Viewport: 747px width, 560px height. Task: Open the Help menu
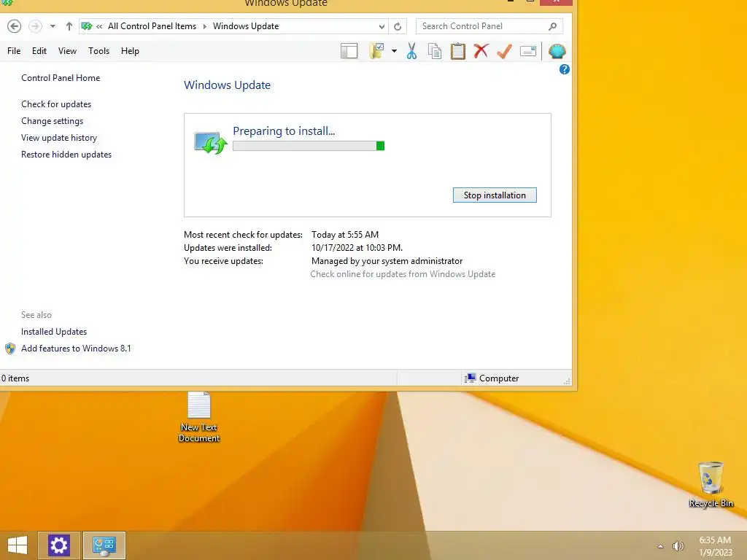point(130,51)
